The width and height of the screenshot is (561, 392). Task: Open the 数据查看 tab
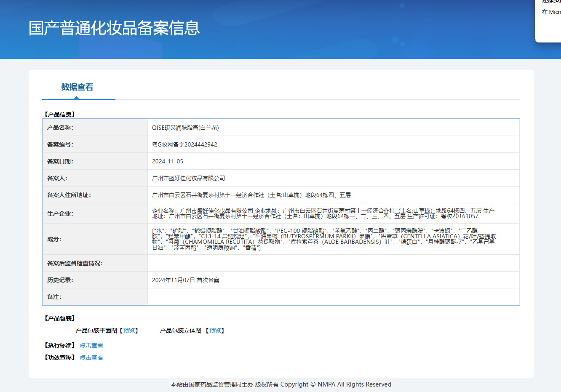click(x=77, y=87)
